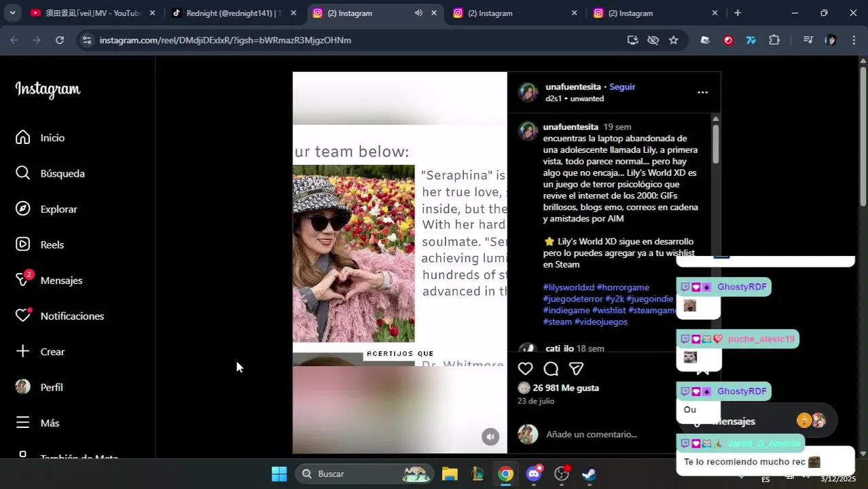Image resolution: width=868 pixels, height=489 pixels.
Task: Click the Seguir follow link
Action: click(x=622, y=87)
